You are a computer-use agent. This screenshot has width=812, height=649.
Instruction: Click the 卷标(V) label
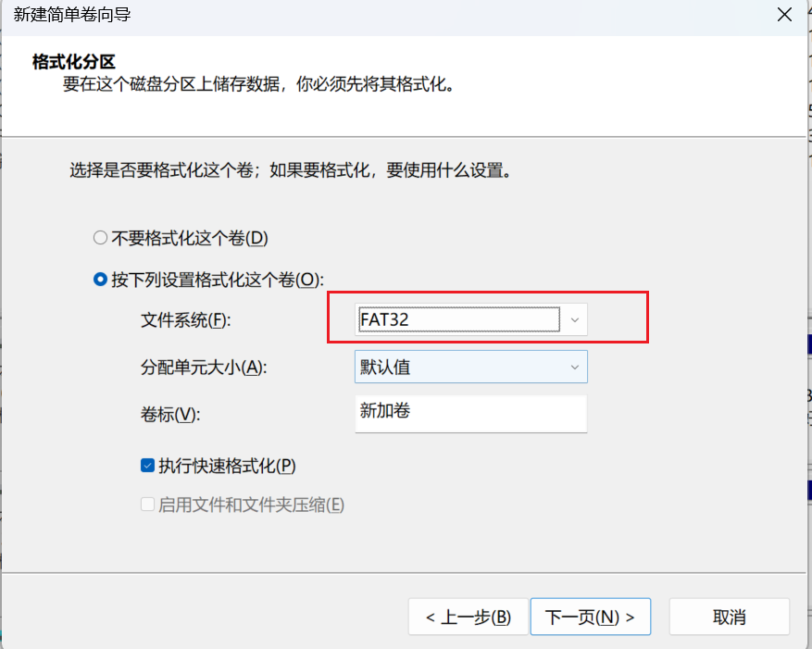[x=171, y=414]
